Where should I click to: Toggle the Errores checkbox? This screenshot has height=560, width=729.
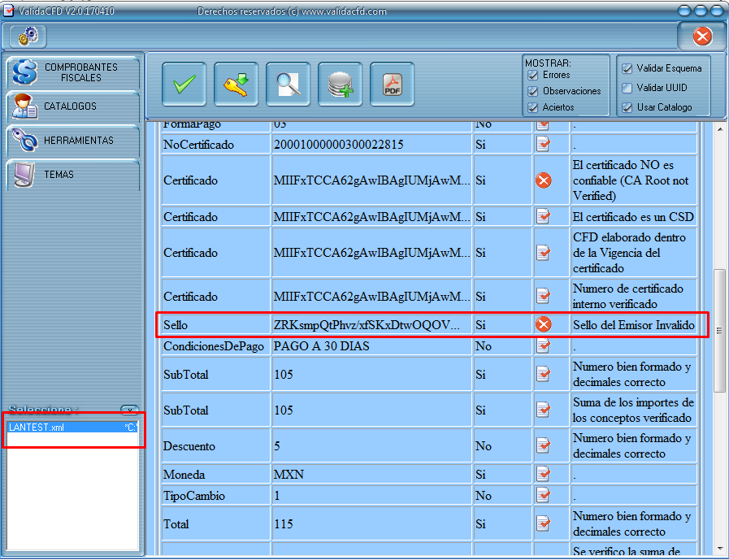[533, 75]
